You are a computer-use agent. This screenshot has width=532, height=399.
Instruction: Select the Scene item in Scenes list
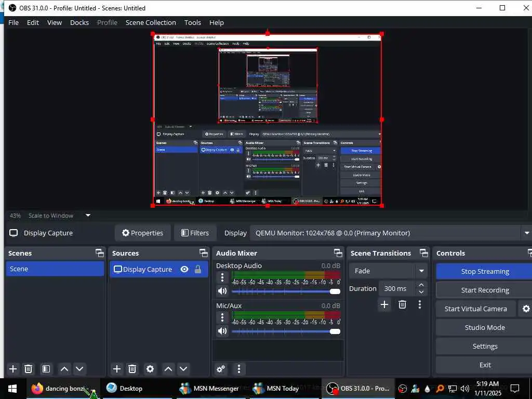[x=55, y=269]
